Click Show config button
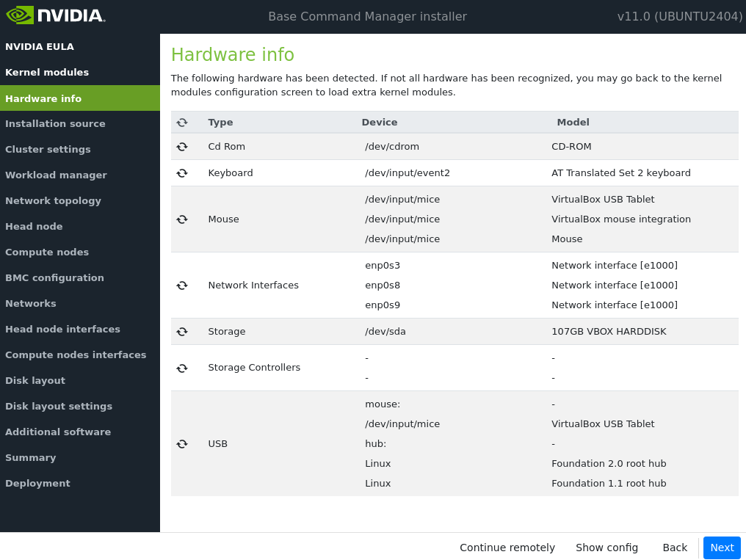 606,548
